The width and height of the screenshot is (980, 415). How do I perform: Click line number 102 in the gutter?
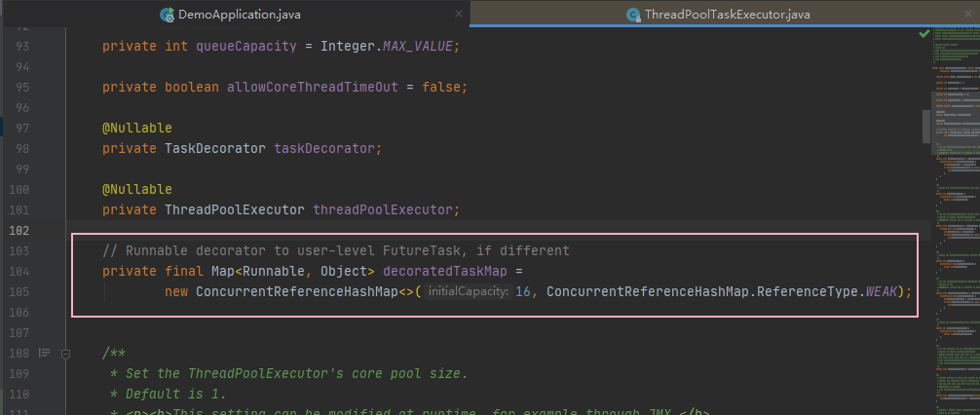tap(19, 230)
